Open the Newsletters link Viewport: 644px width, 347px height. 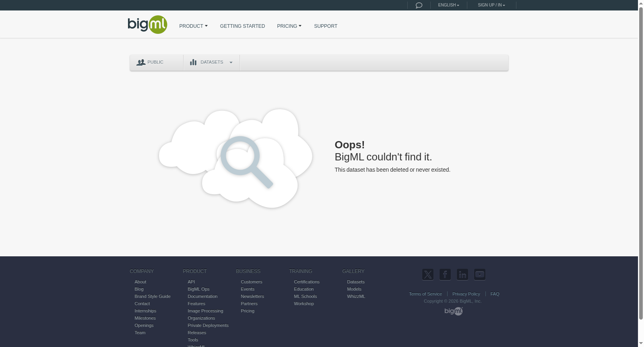pos(252,297)
